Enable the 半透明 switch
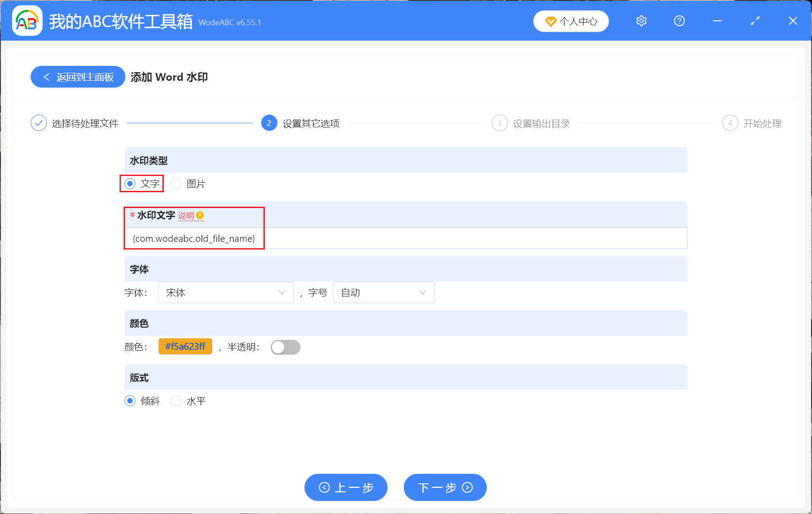The width and height of the screenshot is (812, 514). (285, 347)
